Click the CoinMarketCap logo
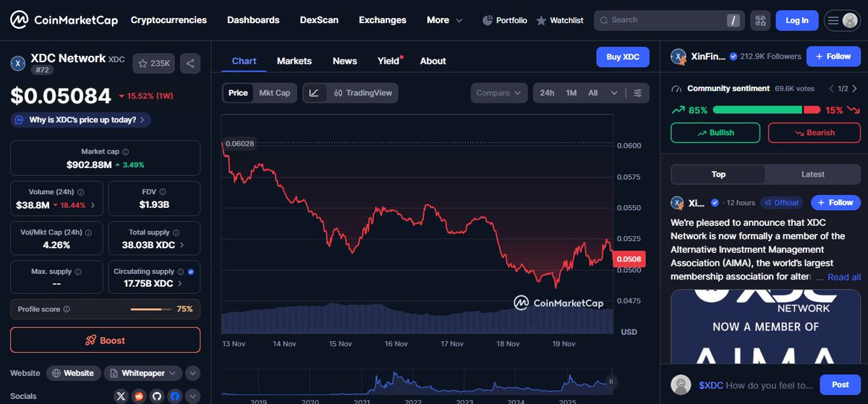The width and height of the screenshot is (868, 404). [x=64, y=20]
